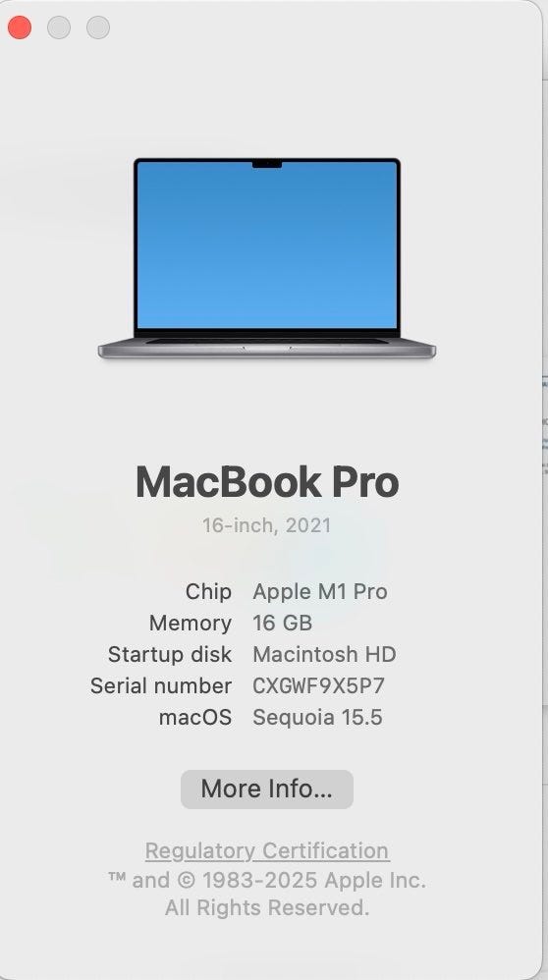Select the Apple M1 Pro chip value
Viewport: 548px width, 980px height.
pos(320,592)
